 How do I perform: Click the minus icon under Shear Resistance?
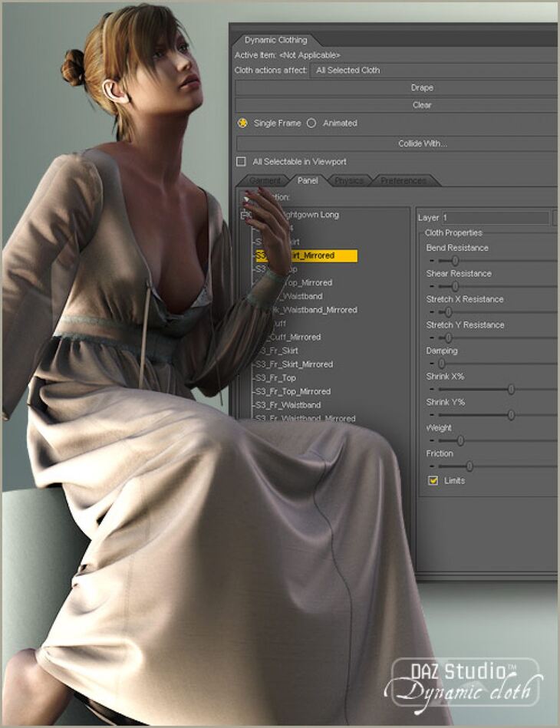pyautogui.click(x=432, y=287)
